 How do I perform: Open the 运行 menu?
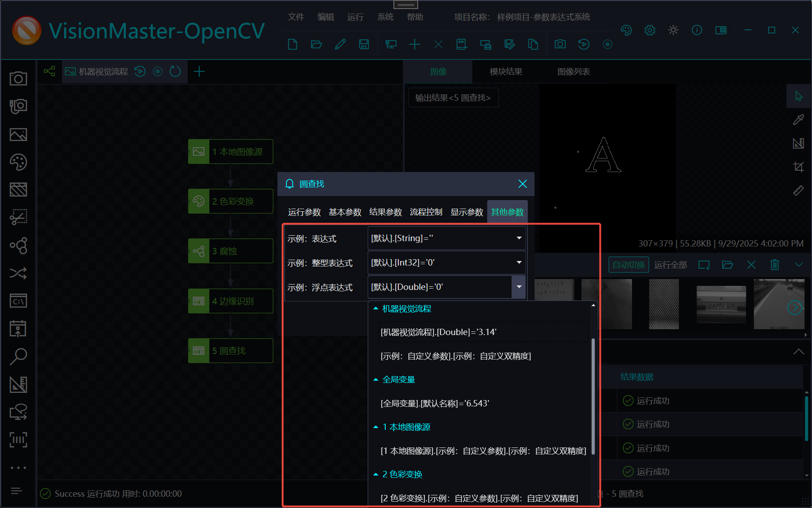point(355,17)
